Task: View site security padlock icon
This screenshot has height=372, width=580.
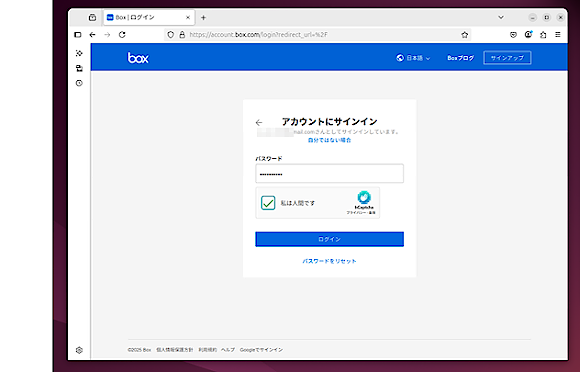Action: (x=182, y=35)
